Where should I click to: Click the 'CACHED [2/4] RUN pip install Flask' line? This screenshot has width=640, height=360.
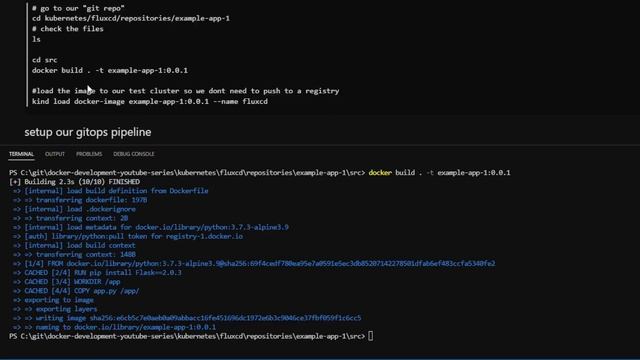click(x=97, y=273)
